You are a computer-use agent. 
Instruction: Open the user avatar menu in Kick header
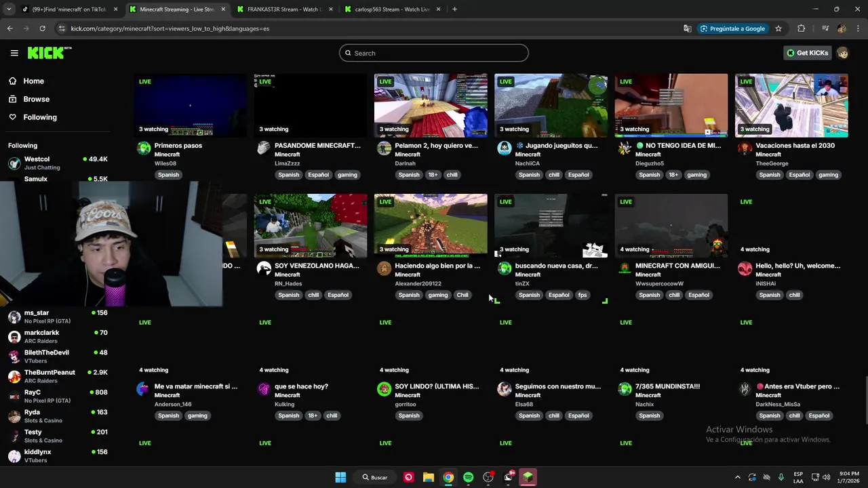coord(842,53)
